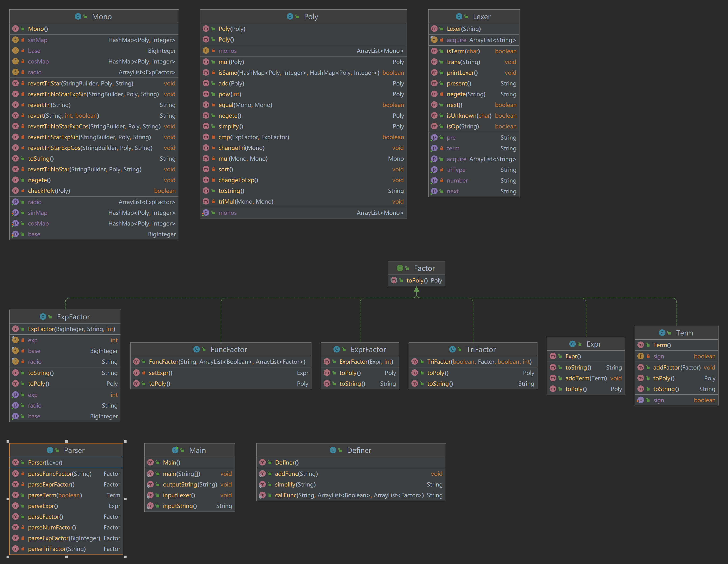This screenshot has height=564, width=728.
Task: Click the lock icon beside Poly's isSame method
Action: [x=213, y=73]
